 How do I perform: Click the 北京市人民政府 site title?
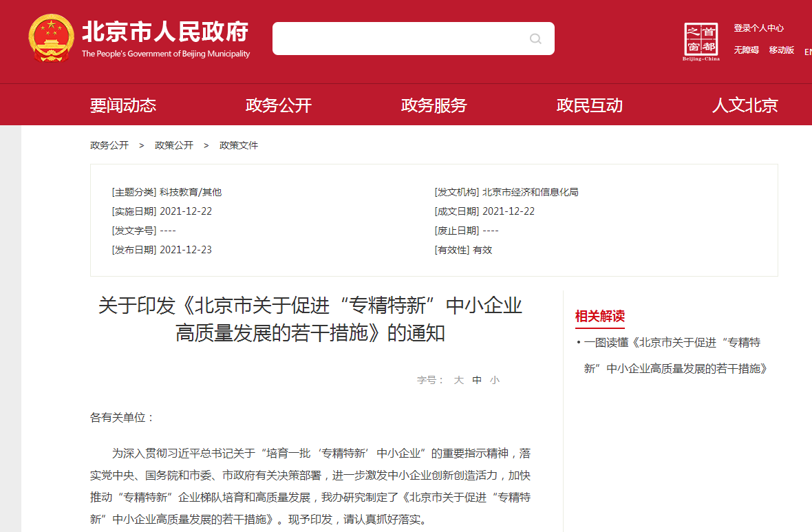166,32
